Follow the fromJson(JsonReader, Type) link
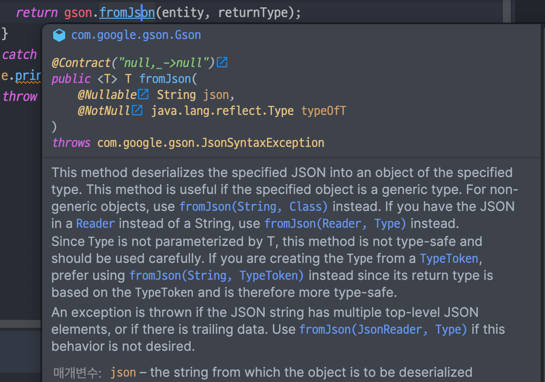Image resolution: width=545 pixels, height=382 pixels. pyautogui.click(x=383, y=329)
